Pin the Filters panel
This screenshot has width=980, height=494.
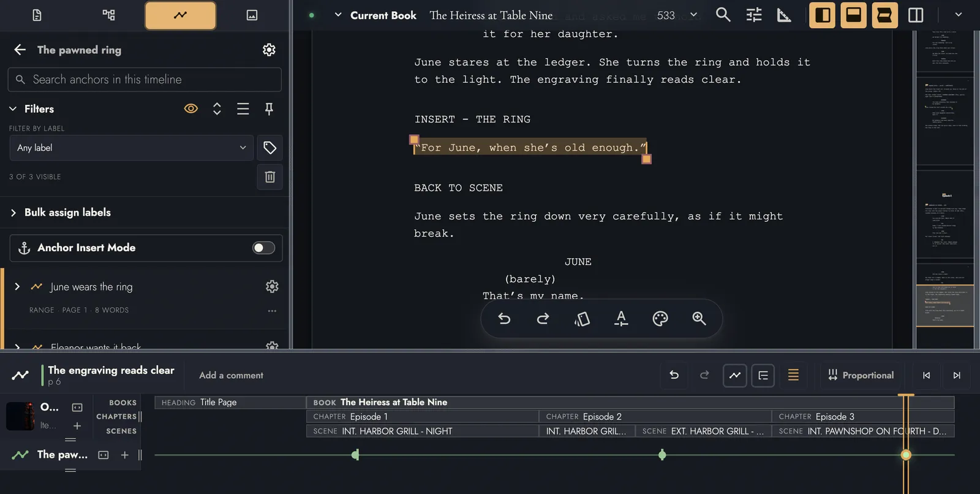click(x=269, y=108)
